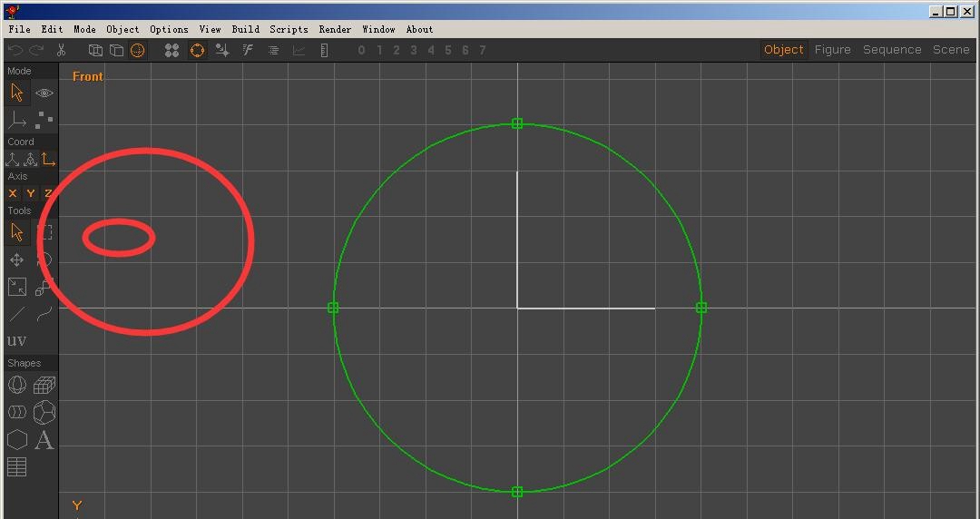
Task: Select the point edit mode dots icon
Action: (x=44, y=119)
